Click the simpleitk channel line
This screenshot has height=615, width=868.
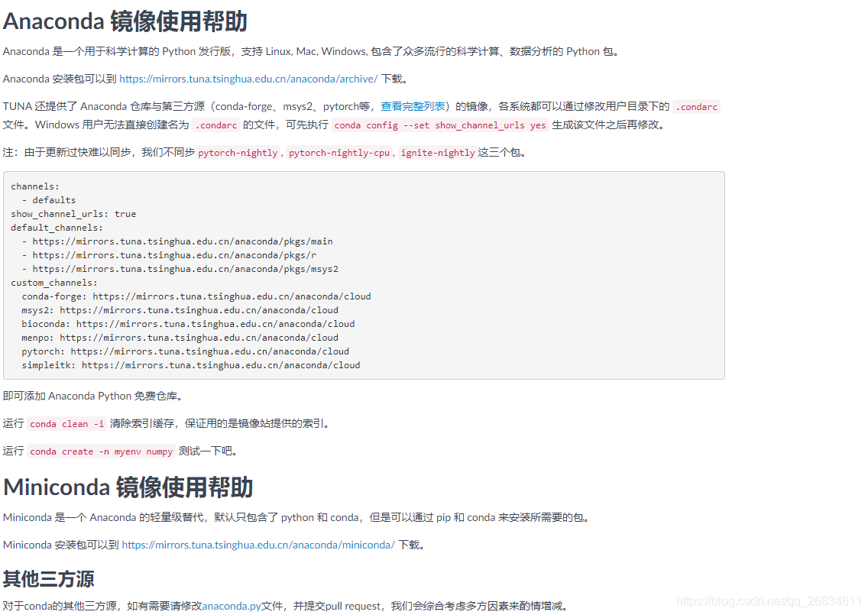(191, 365)
